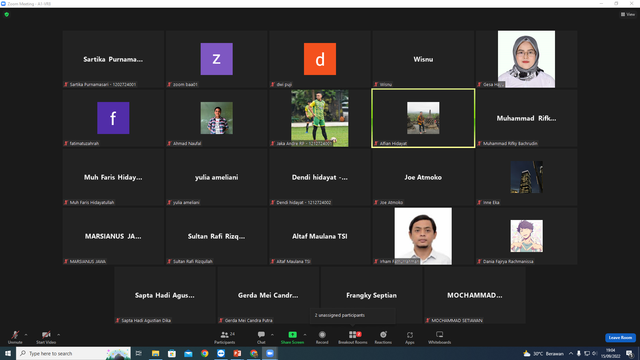640x360 pixels.
Task: Click the green encryption shield icon
Action: 7,14
